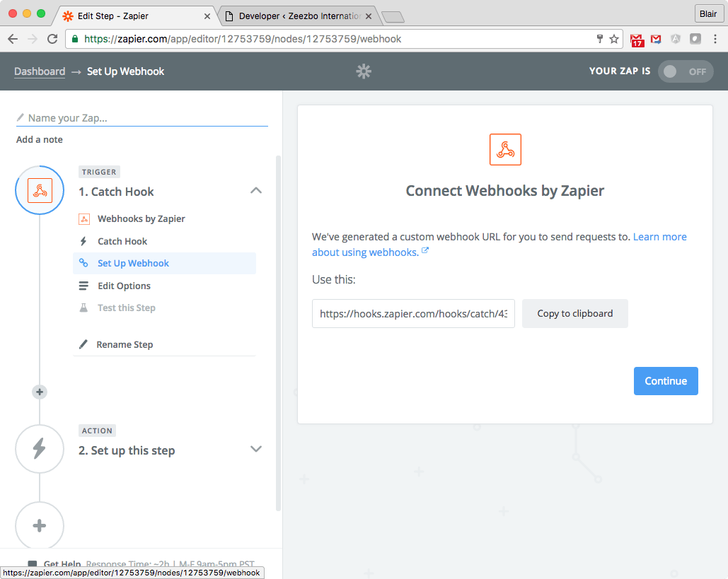
Task: Close the Developer Zeezbo tab
Action: click(x=368, y=16)
